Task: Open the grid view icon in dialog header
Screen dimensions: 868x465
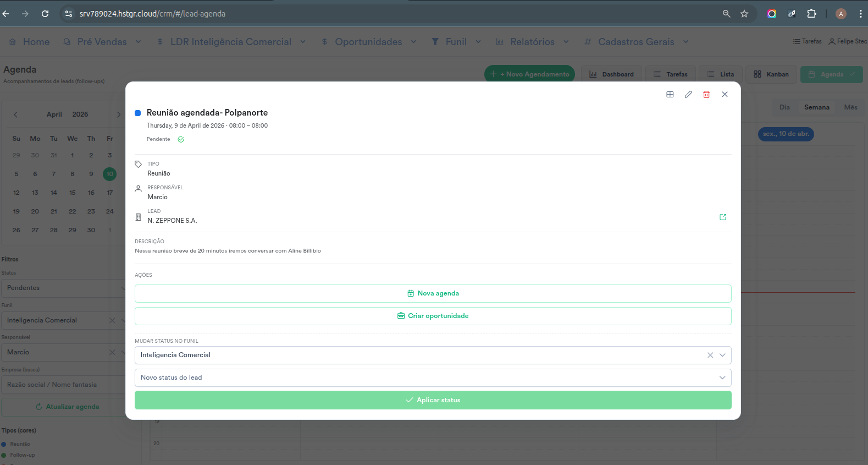Action: point(670,95)
